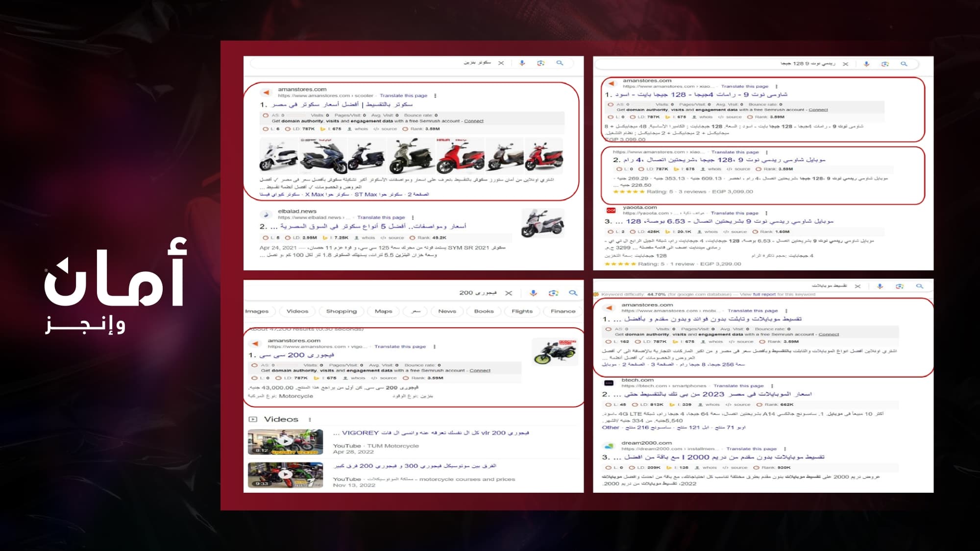Open the elbalad.news scooter thumbnail

(542, 224)
